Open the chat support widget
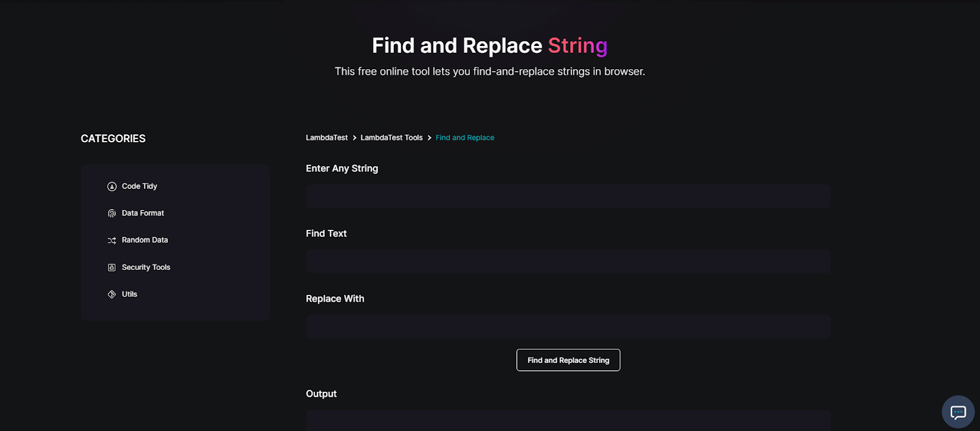980x431 pixels. tap(957, 411)
